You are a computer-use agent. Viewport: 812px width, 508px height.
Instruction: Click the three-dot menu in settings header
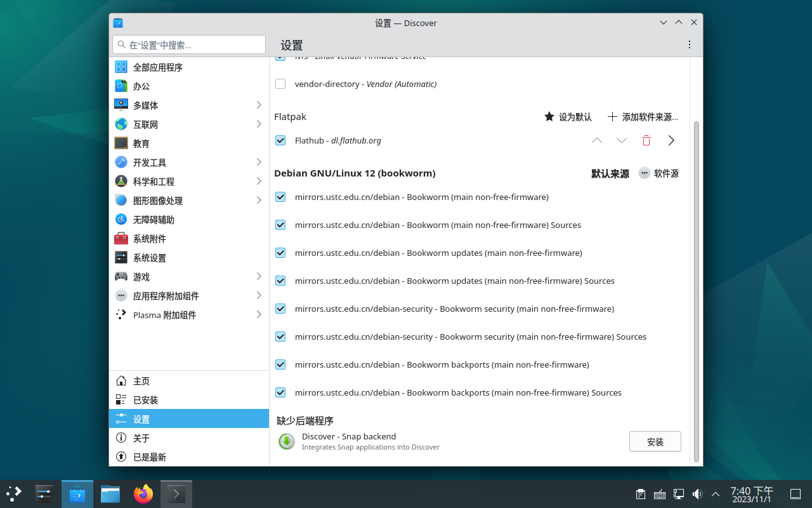(x=690, y=44)
